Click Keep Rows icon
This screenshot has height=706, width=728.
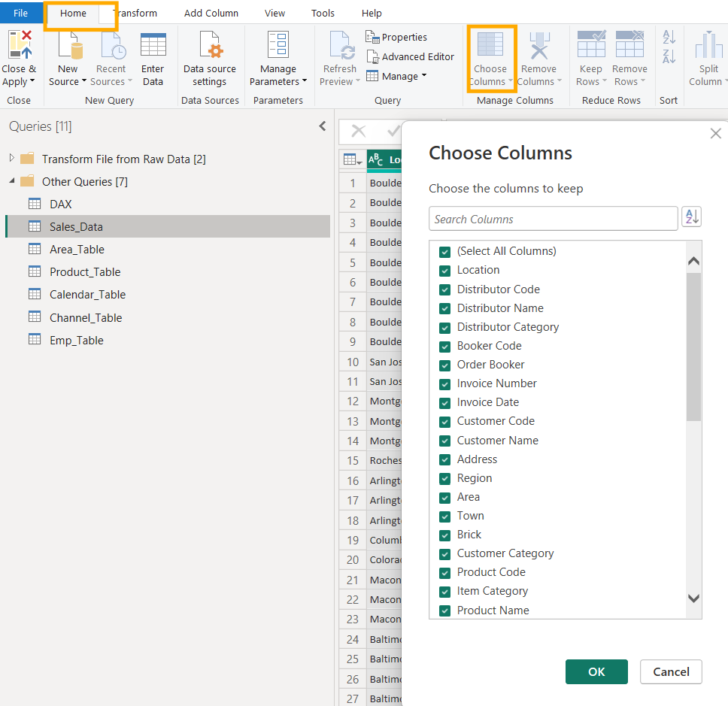click(591, 43)
